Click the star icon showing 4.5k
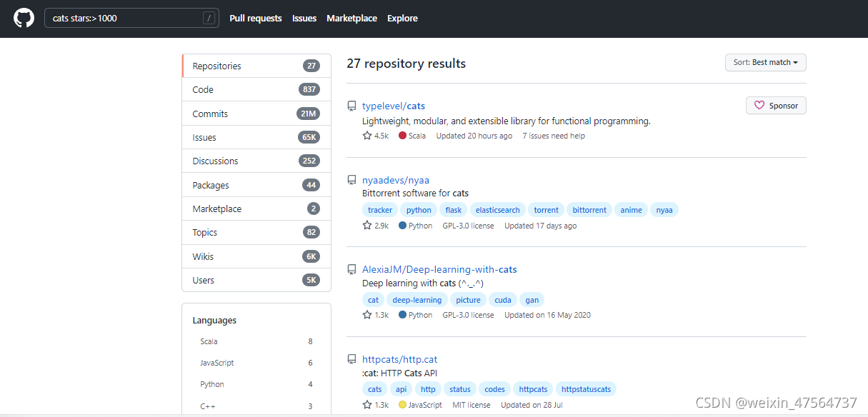The height and width of the screenshot is (417, 868). (367, 136)
